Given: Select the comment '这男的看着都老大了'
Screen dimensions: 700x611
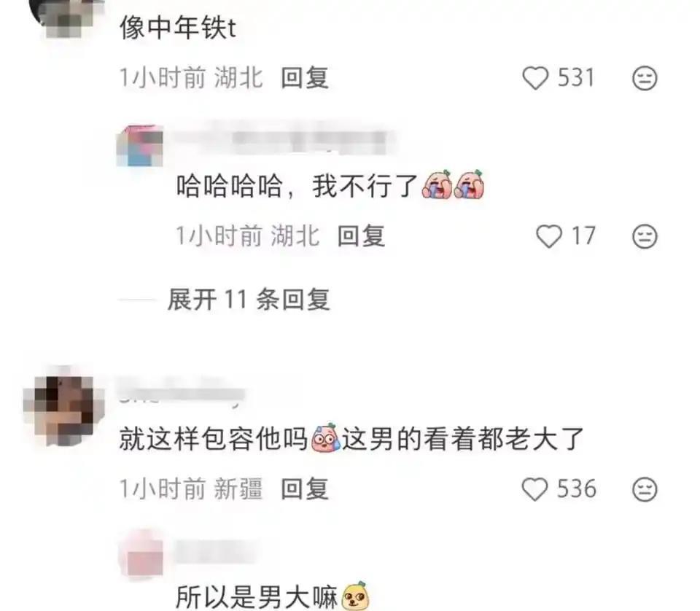Looking at the screenshot, I should click(x=463, y=439).
